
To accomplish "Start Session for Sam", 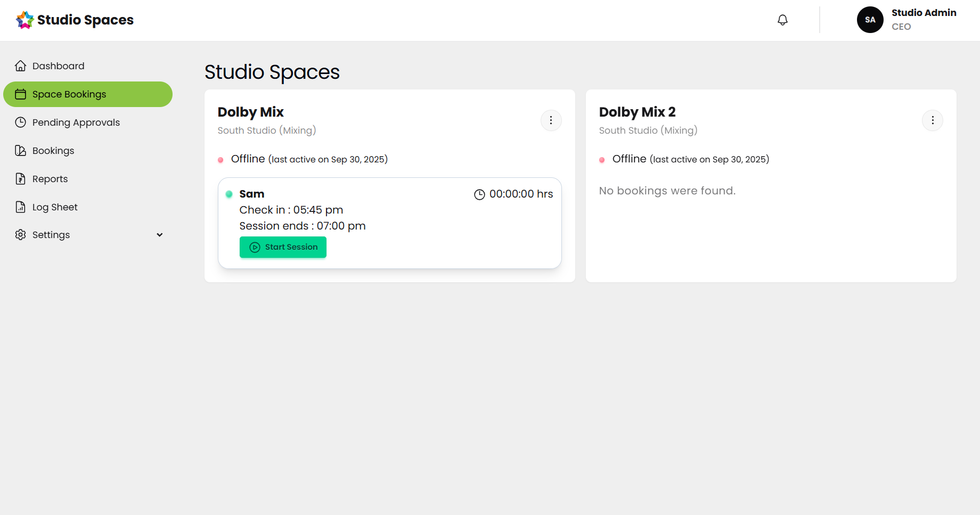I will pyautogui.click(x=283, y=247).
